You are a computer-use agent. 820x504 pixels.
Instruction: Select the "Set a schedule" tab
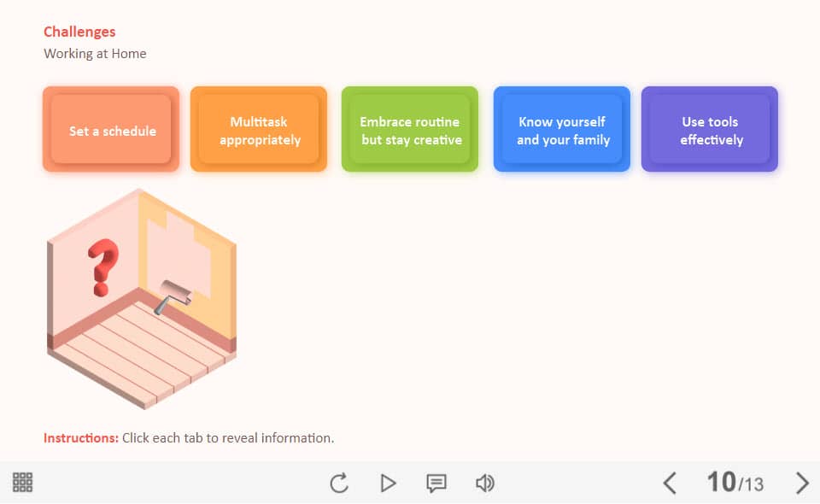pyautogui.click(x=111, y=130)
